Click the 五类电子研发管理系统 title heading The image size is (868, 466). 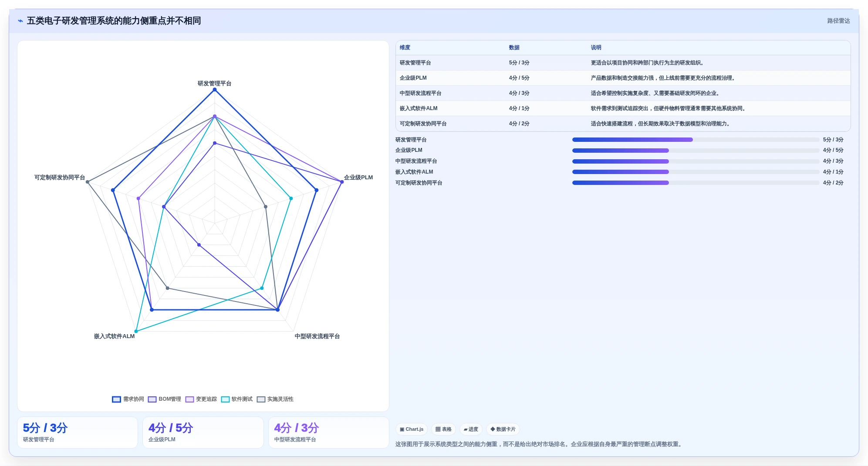pos(114,21)
